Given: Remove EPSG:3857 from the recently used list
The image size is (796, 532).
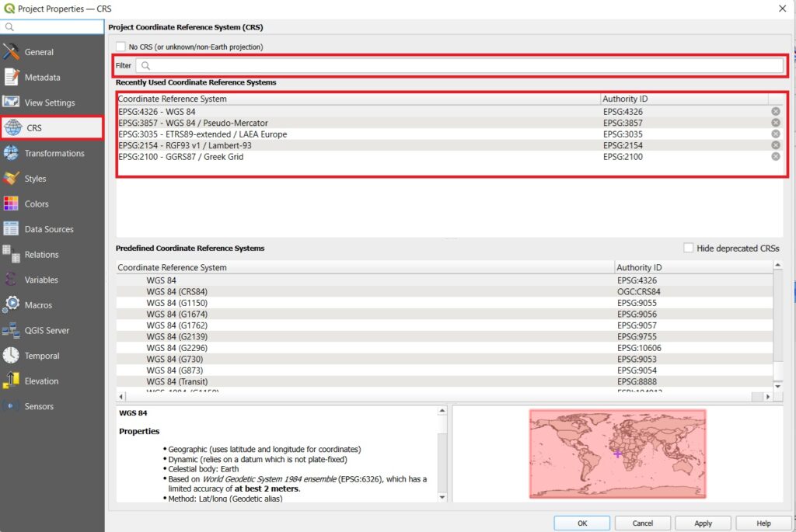Looking at the screenshot, I should coord(775,123).
